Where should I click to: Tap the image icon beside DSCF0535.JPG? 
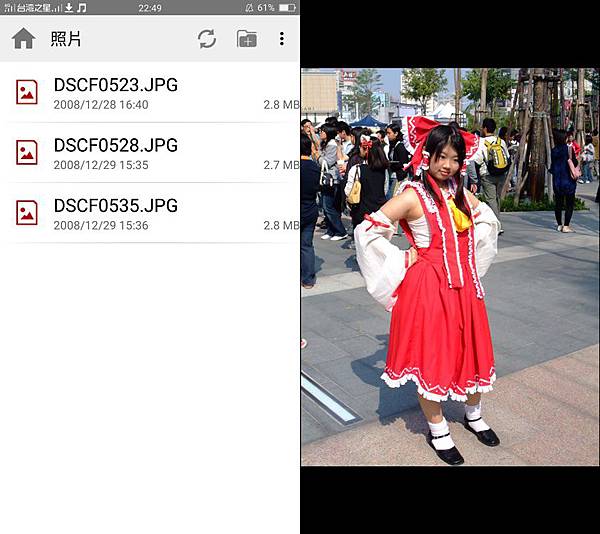point(27,212)
